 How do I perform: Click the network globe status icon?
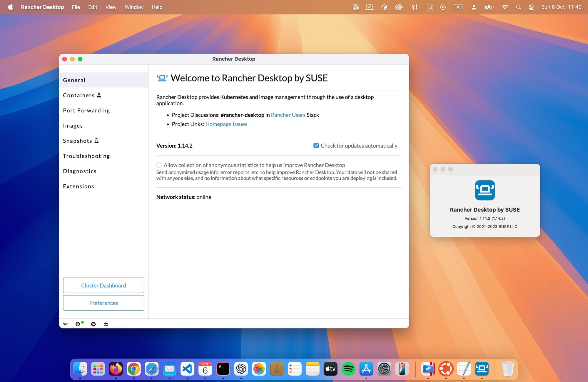point(78,324)
